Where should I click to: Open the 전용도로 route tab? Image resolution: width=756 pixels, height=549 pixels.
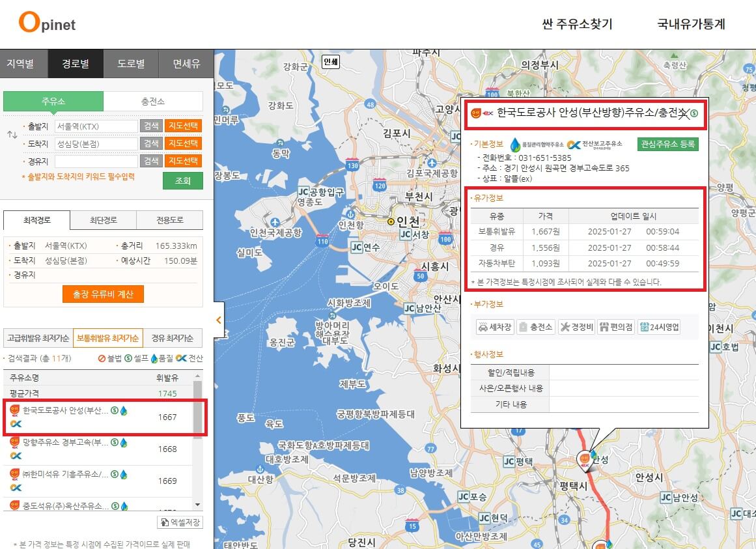[x=170, y=220]
